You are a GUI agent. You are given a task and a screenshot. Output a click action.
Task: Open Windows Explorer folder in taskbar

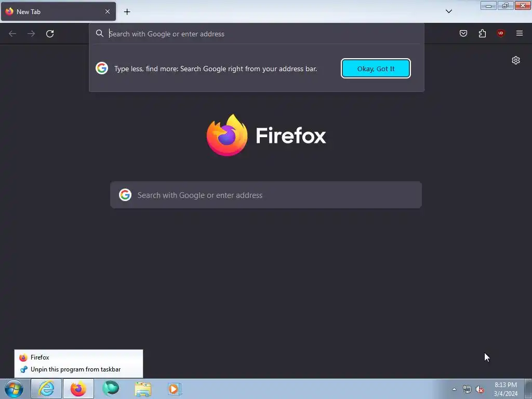point(143,389)
